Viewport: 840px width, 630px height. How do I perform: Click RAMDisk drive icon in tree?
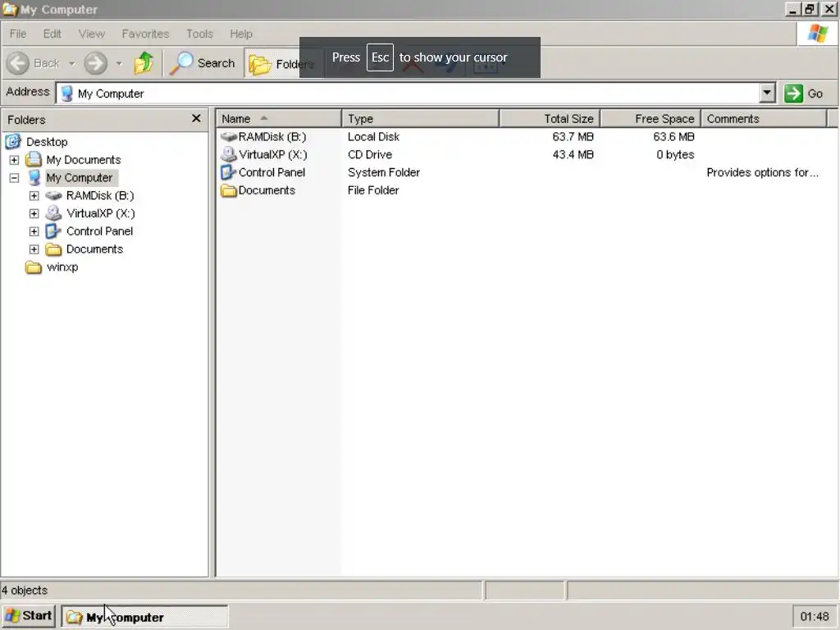[x=53, y=195]
